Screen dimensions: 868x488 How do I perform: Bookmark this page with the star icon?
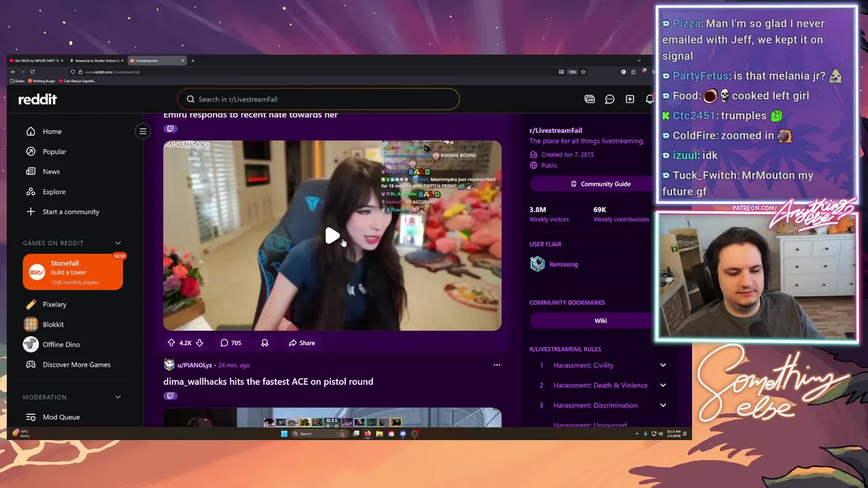coord(583,72)
